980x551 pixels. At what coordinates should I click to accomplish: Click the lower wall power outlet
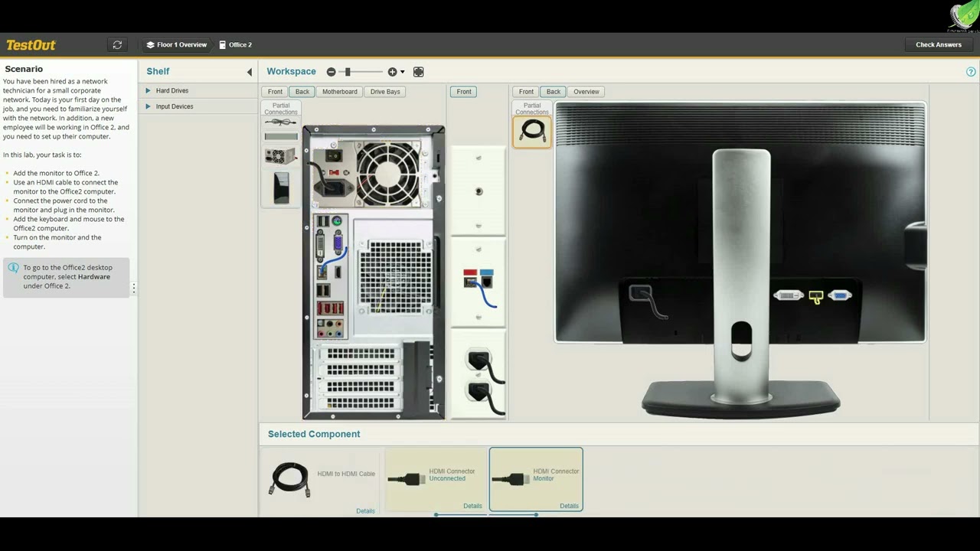tap(479, 393)
